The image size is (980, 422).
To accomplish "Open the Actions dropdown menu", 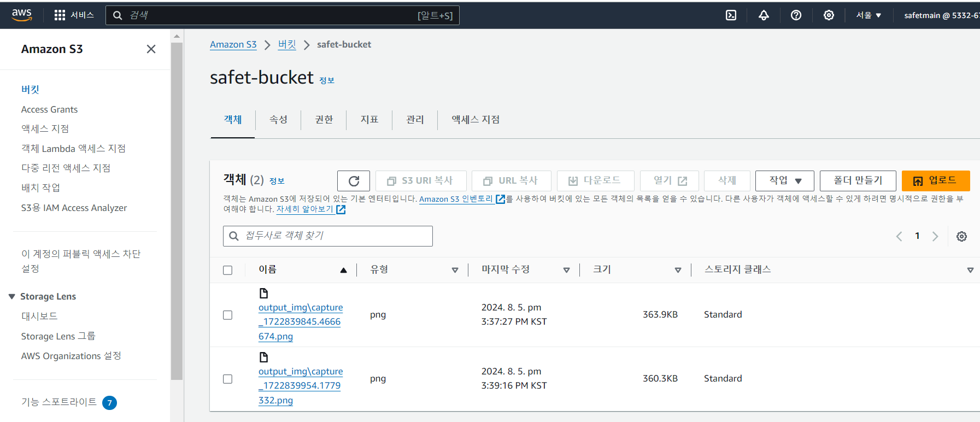I will pos(785,181).
